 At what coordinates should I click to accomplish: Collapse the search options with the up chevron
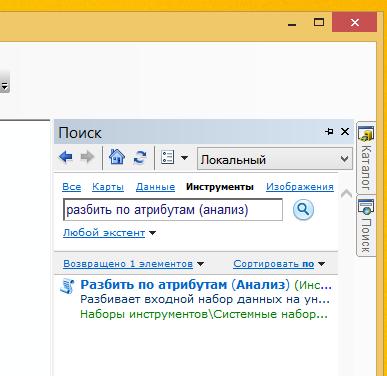347,193
